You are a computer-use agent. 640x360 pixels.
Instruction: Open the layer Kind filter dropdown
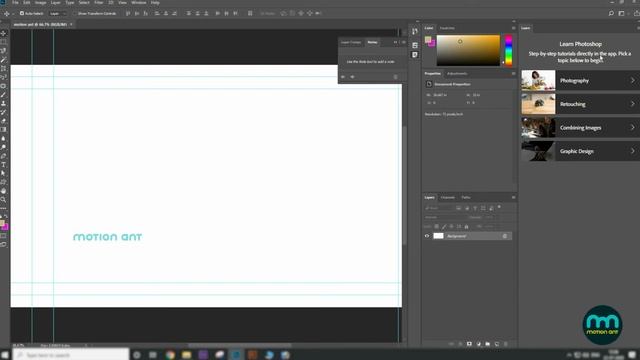point(439,208)
